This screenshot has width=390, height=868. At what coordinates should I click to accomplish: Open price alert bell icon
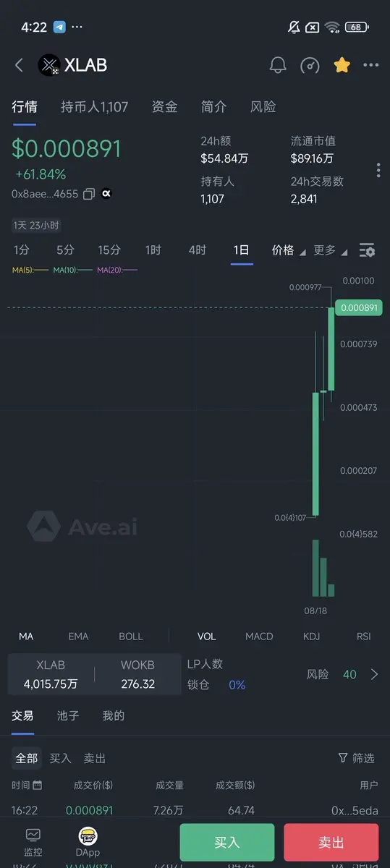tap(278, 65)
